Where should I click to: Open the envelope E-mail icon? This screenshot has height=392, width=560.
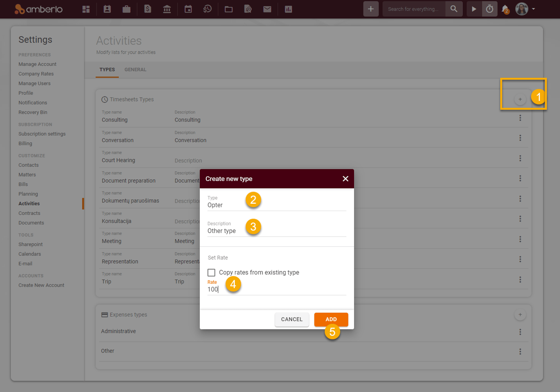click(267, 9)
